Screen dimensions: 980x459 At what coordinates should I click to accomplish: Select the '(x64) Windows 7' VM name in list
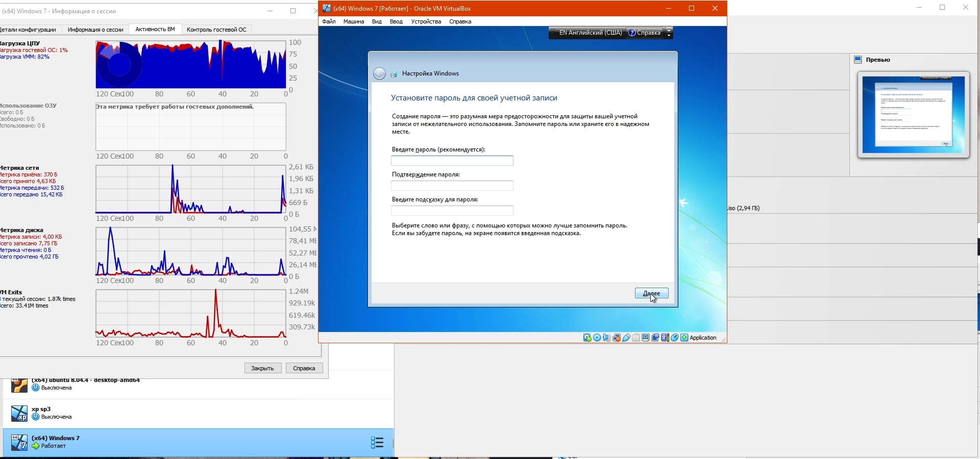click(56, 438)
